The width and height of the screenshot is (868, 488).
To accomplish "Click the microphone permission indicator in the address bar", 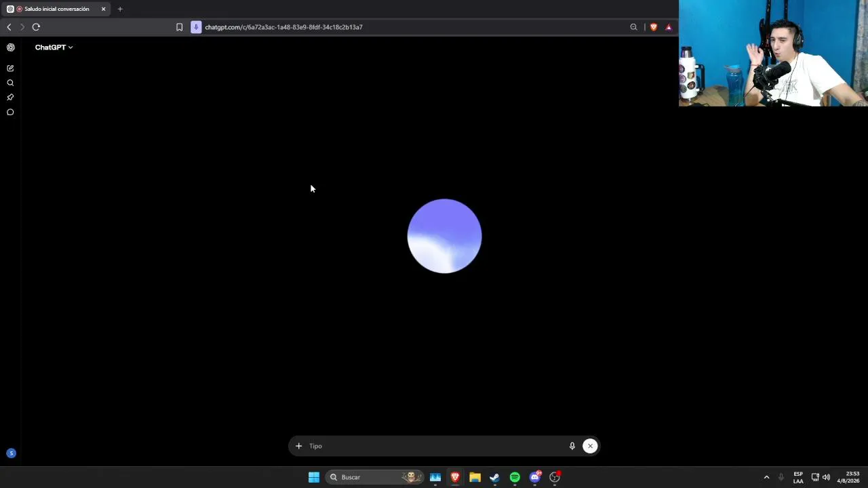I will click(196, 27).
